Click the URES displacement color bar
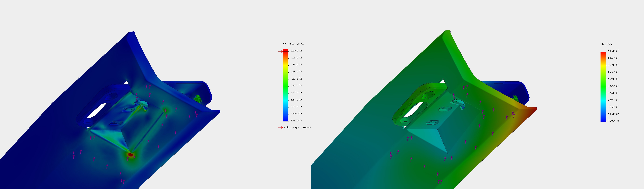 603,87
